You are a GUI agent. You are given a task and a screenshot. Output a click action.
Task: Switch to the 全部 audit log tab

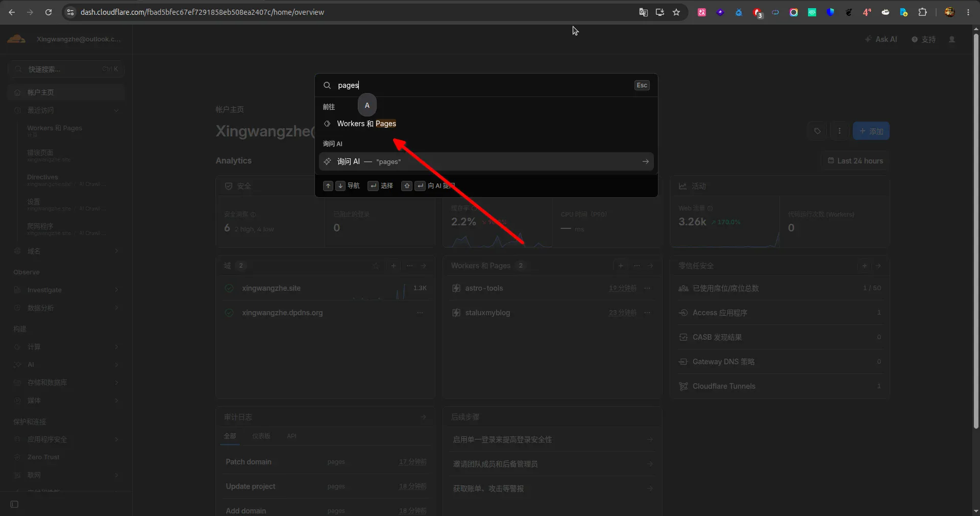230,436
